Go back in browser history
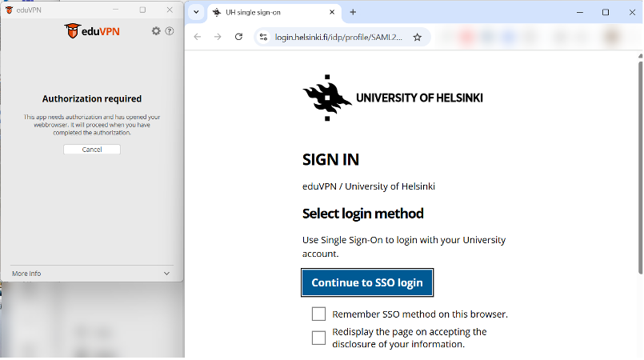 [x=198, y=37]
